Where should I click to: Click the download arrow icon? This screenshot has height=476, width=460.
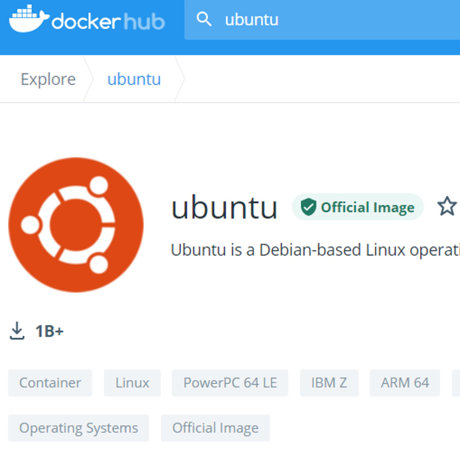pos(17,331)
